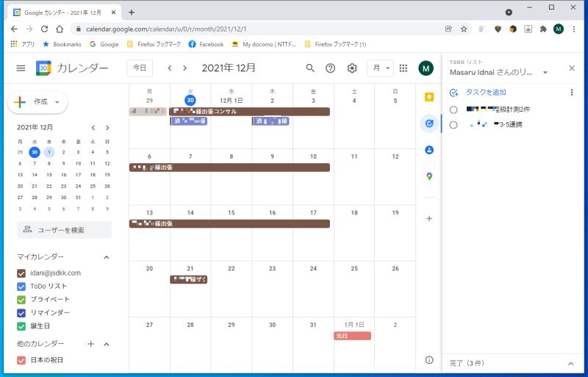Viewport: 588px width, 377px height.
Task: Collapse the マイカレンダー section
Action: [x=107, y=257]
